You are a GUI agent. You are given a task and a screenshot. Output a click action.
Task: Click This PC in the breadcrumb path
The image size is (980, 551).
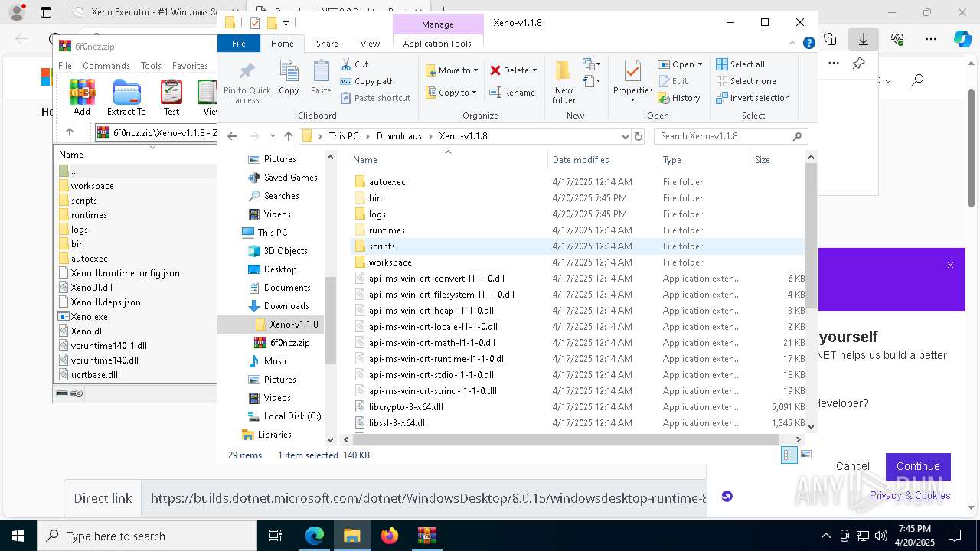[x=344, y=136]
